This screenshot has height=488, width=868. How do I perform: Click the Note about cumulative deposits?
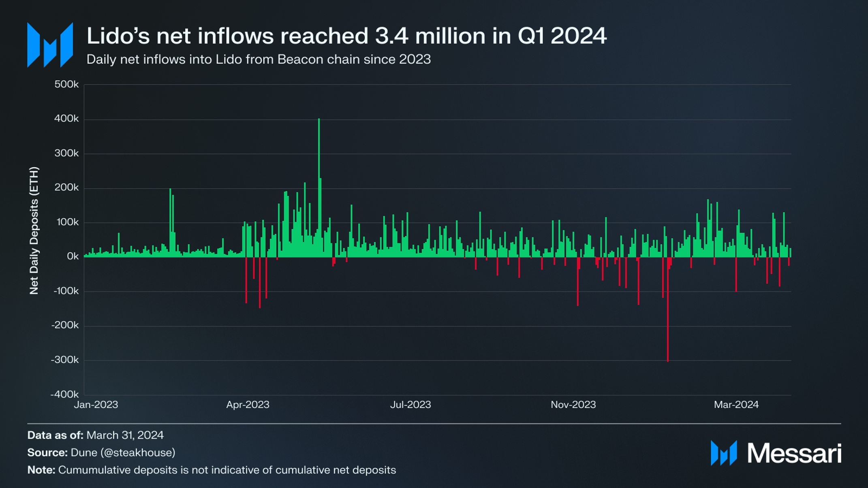[x=212, y=470]
